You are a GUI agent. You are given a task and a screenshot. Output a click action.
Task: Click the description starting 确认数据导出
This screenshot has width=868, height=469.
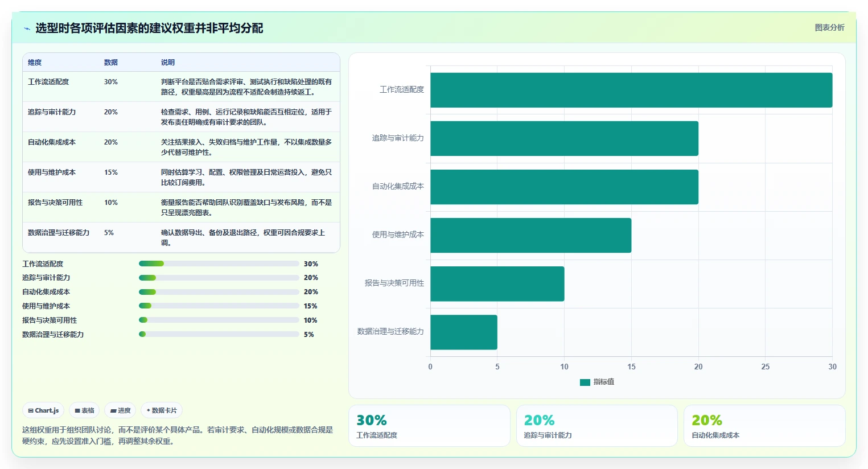[x=244, y=238]
